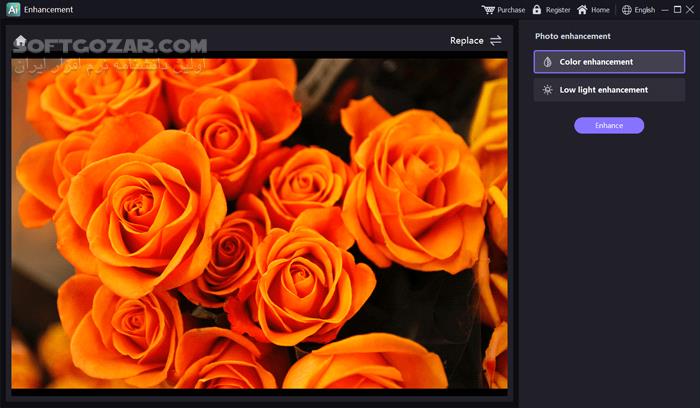Open the Register link
Viewport: 700px width, 408px height.
558,10
